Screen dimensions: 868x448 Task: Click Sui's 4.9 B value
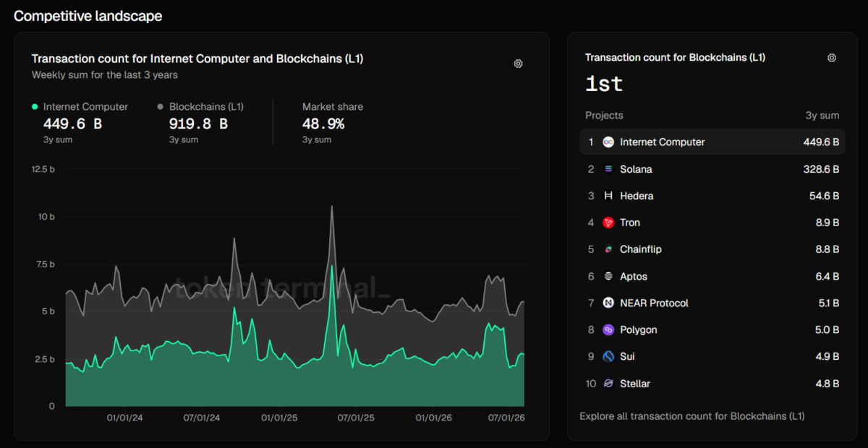(827, 356)
